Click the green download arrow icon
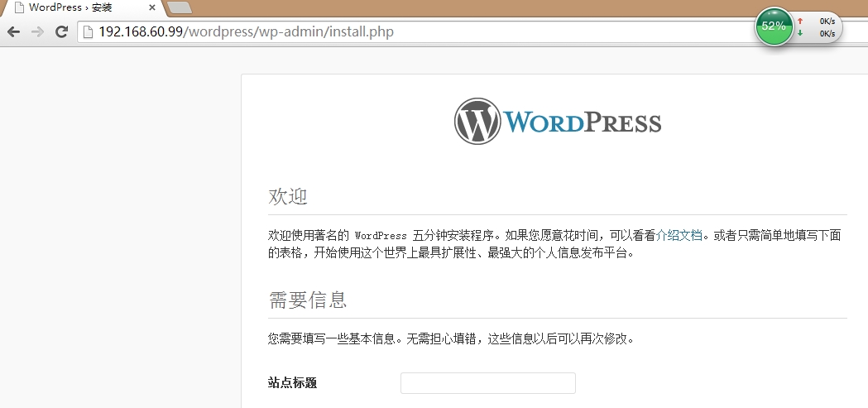Image resolution: width=868 pixels, height=408 pixels. 800,34
